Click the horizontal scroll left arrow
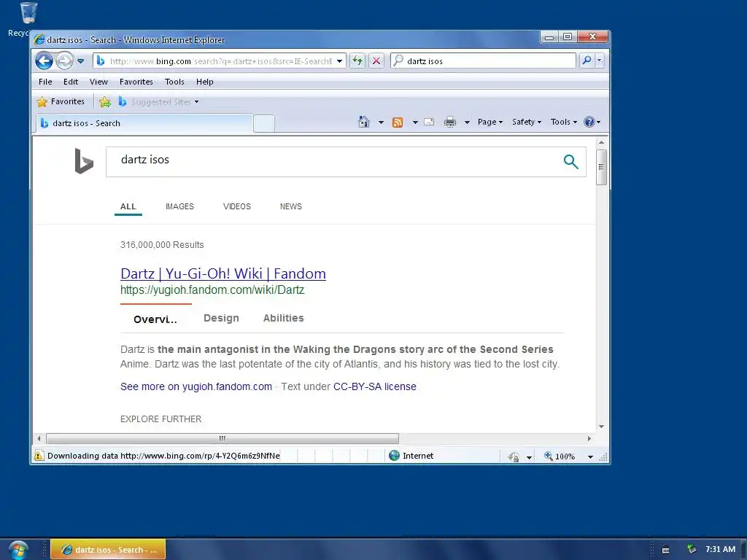The height and width of the screenshot is (560, 747). (39, 438)
